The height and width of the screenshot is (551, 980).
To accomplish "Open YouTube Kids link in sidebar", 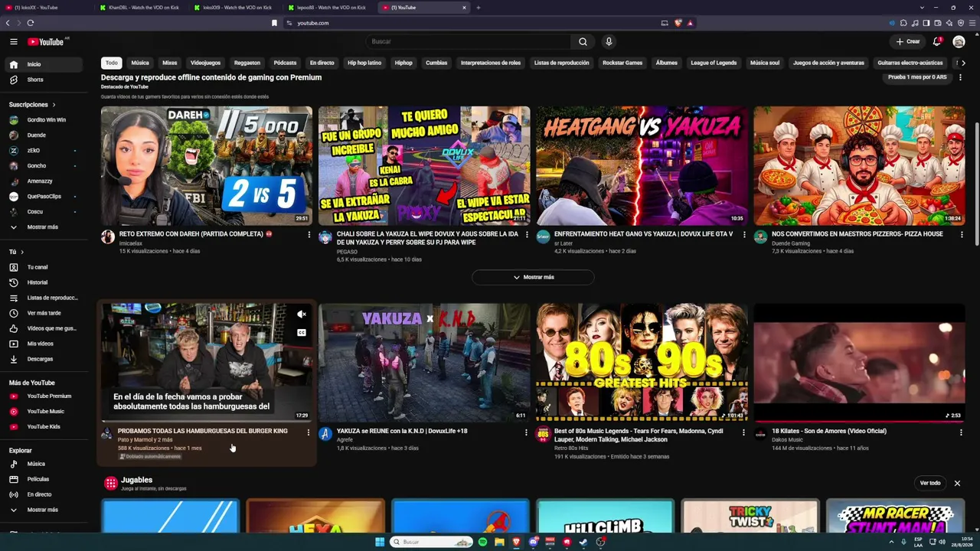I will 43,427.
